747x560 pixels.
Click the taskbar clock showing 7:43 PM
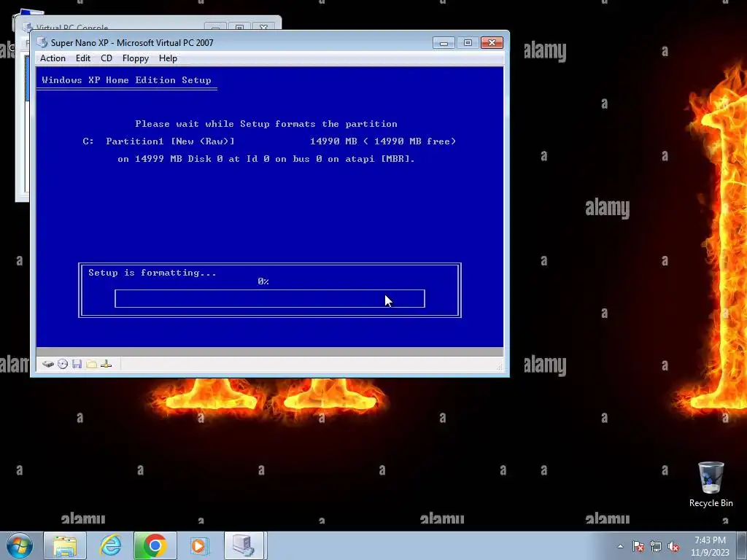click(x=710, y=546)
